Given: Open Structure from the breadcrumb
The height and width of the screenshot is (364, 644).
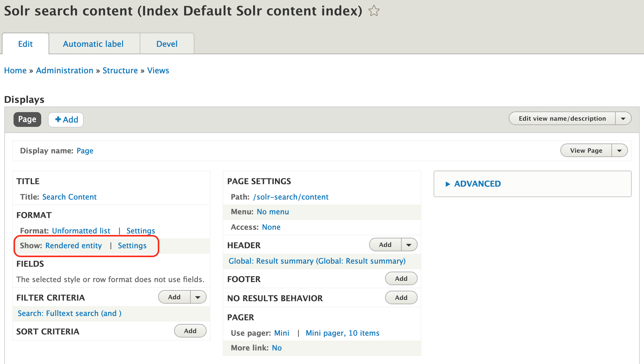Looking at the screenshot, I should click(120, 70).
